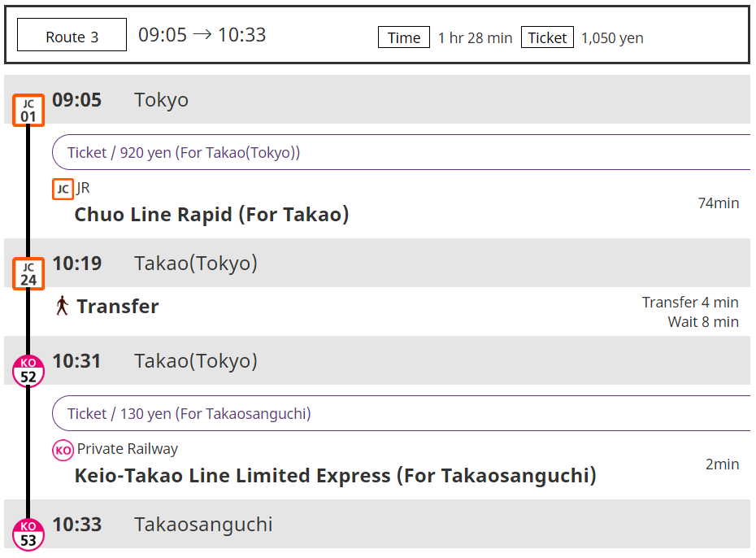The image size is (756, 558).
Task: Click the KO 52 Takao station icon
Action: click(28, 371)
